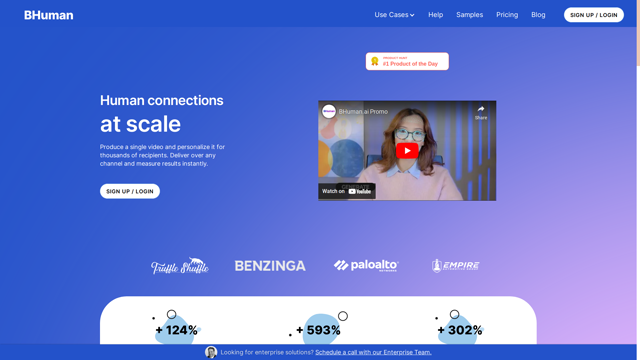Go to the Samples page
Image resolution: width=640 pixels, height=360 pixels.
tap(469, 15)
